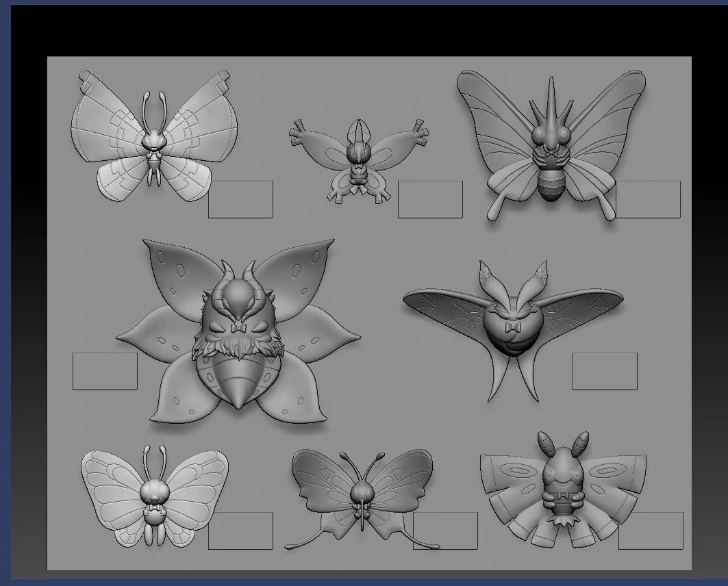The image size is (728, 586).
Task: Select the label box by the fan-winged moth
Action: [651, 531]
